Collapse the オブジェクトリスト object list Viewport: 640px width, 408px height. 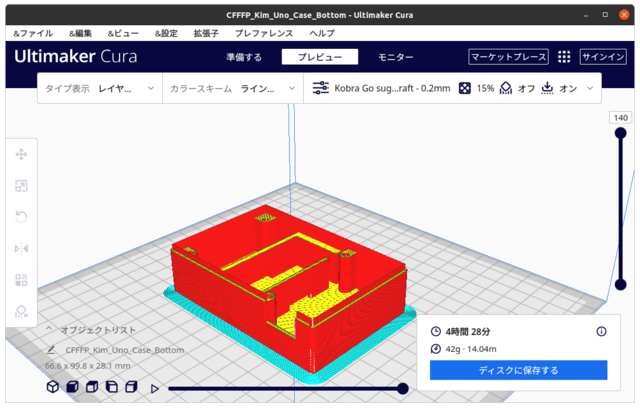coord(49,328)
